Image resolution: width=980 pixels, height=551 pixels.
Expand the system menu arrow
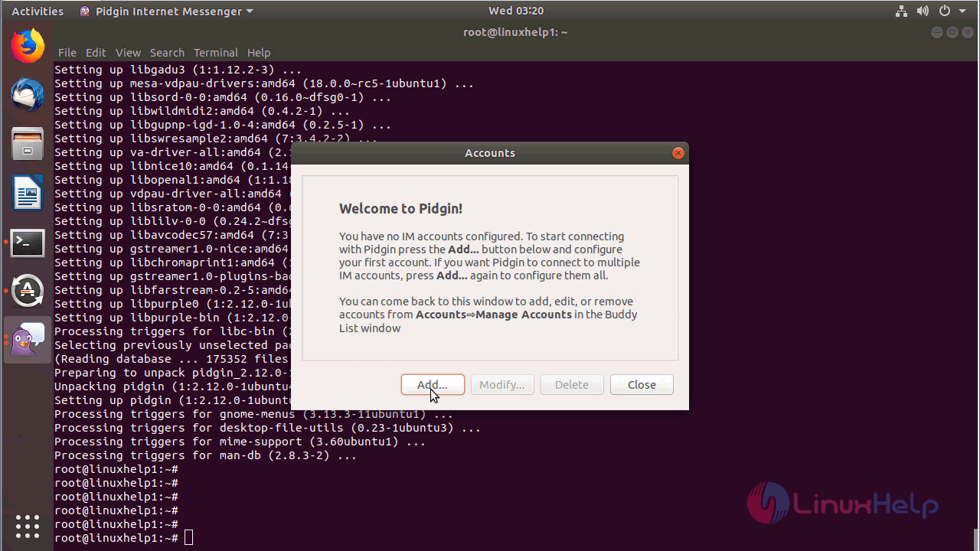tap(962, 11)
